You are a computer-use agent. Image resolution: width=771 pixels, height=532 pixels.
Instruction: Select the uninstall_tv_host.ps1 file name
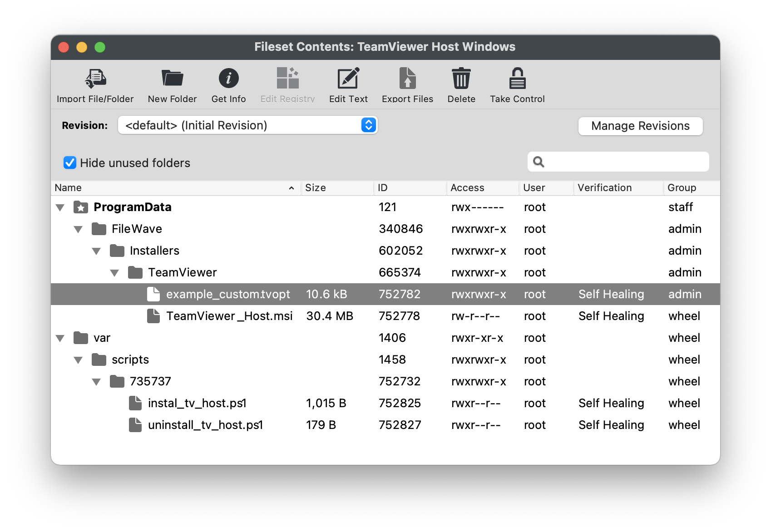click(x=205, y=425)
